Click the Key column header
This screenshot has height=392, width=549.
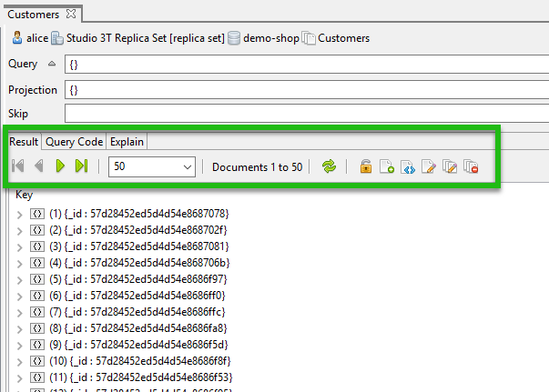coord(24,195)
